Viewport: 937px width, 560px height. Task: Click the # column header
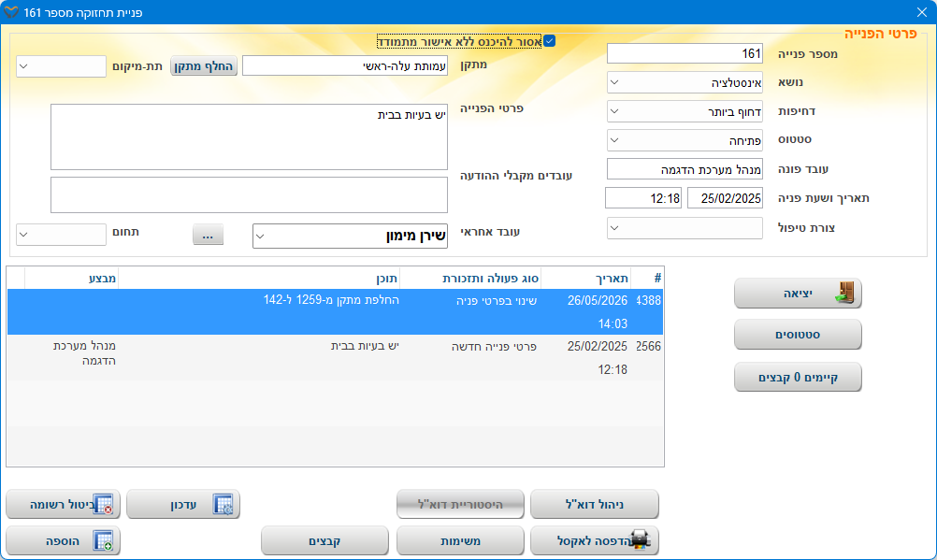(648, 278)
